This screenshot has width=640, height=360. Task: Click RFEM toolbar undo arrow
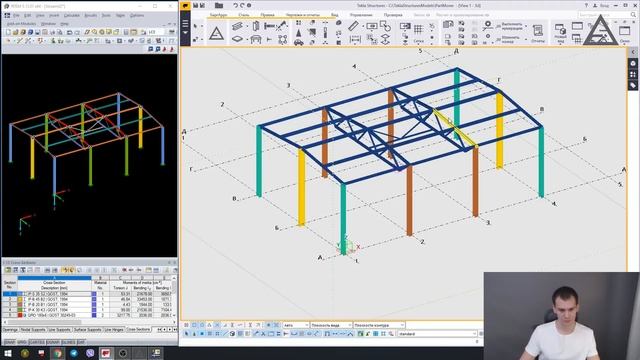pos(69,32)
